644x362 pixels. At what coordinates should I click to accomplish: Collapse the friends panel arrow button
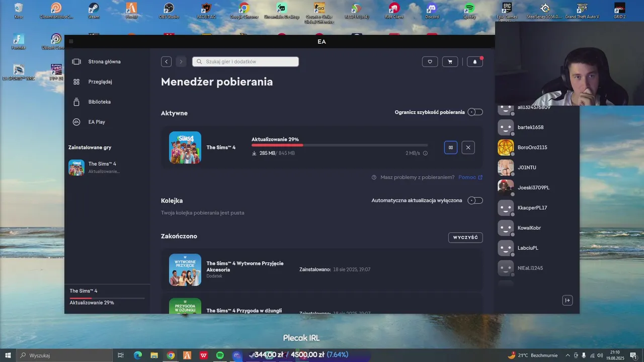coord(568,300)
